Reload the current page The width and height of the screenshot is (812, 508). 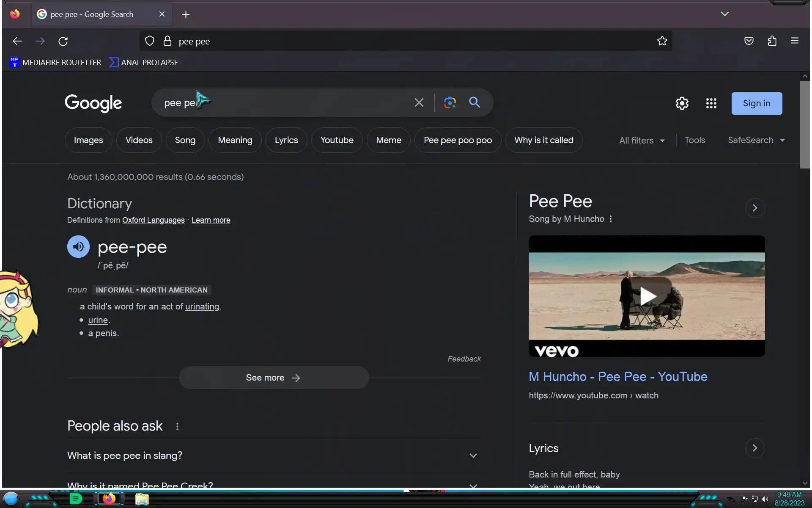[63, 41]
